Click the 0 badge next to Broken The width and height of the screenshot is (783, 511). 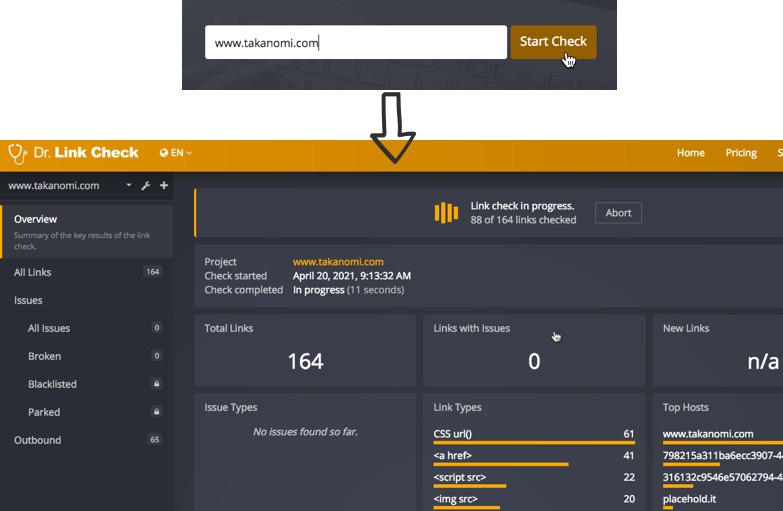(x=156, y=356)
